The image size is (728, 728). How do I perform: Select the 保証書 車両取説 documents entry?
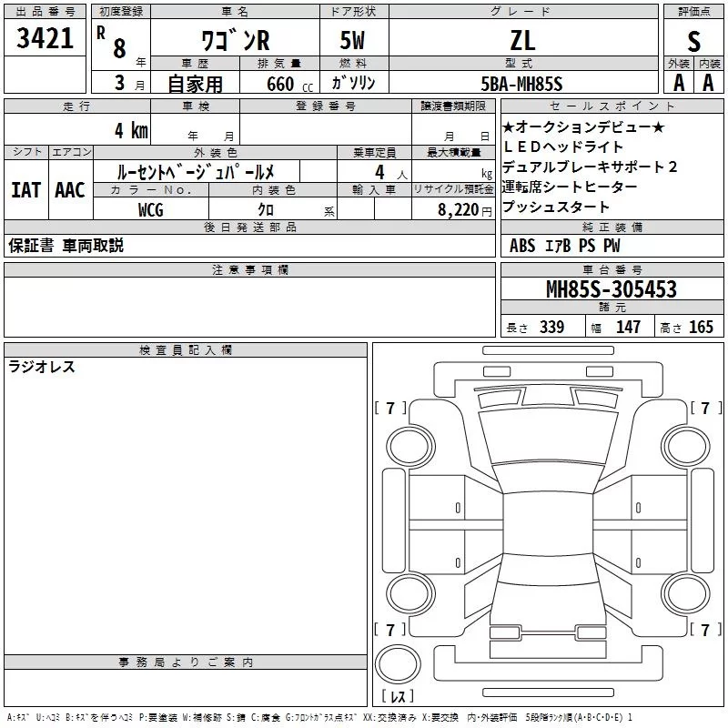pos(66,246)
